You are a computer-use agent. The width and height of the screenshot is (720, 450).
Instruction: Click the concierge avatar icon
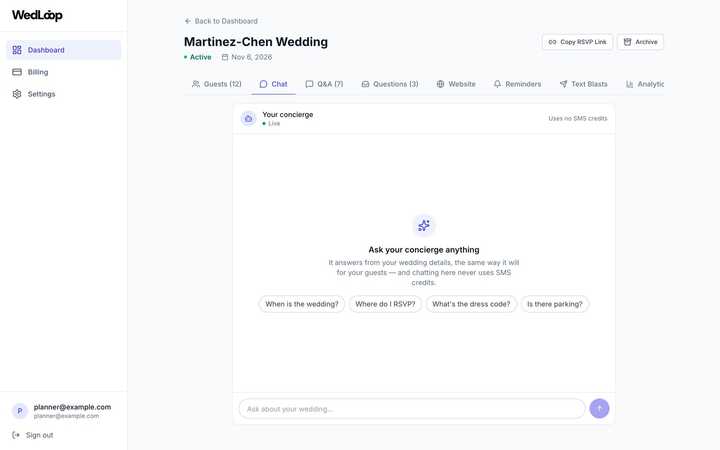248,118
